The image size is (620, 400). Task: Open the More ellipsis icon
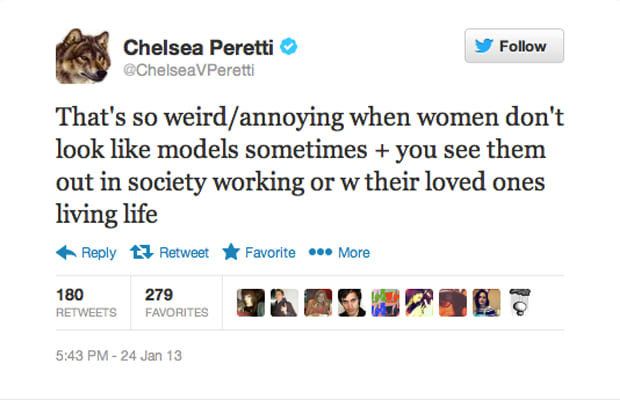pyautogui.click(x=320, y=252)
